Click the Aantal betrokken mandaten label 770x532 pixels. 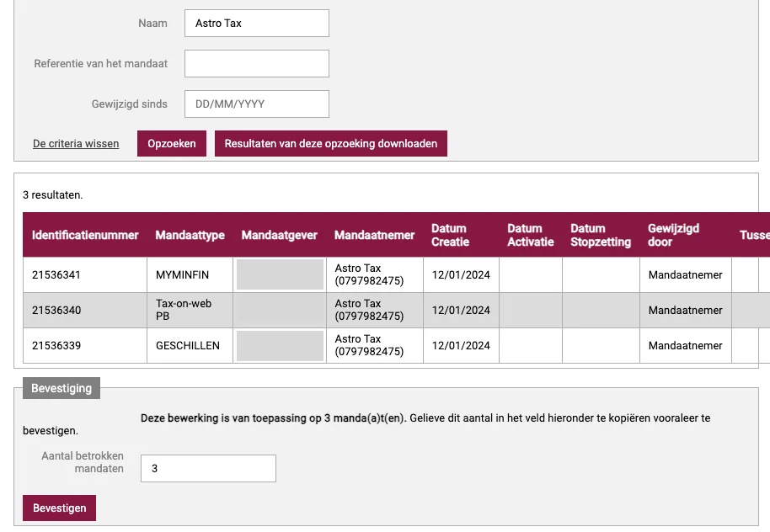coord(83,462)
